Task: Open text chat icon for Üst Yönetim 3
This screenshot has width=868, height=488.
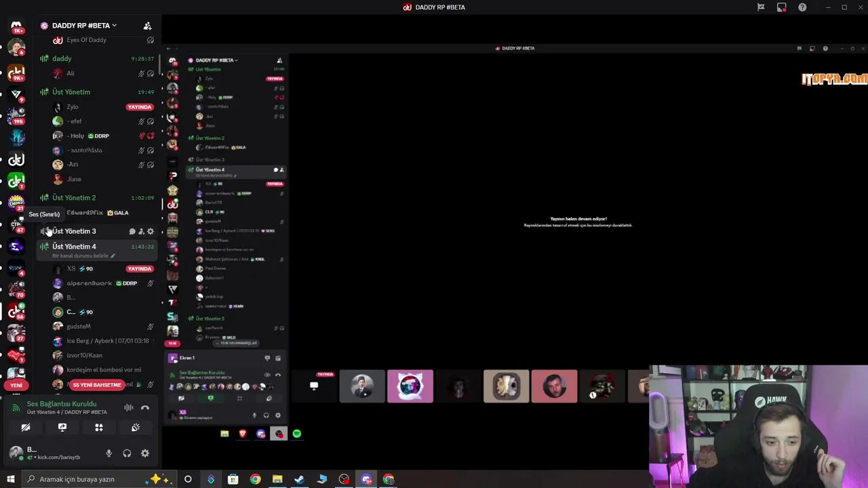Action: [x=132, y=232]
